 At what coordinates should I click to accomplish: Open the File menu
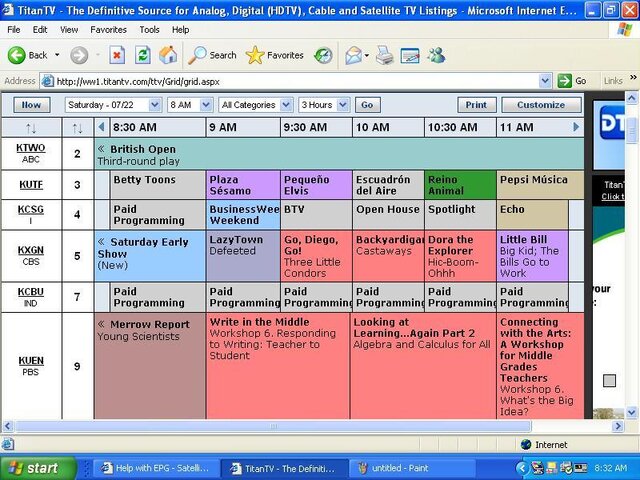14,30
